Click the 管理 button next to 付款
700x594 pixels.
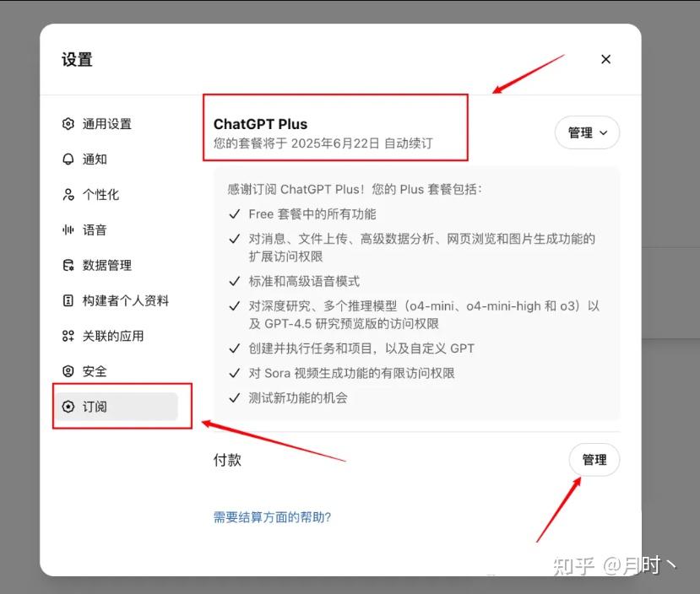[594, 460]
